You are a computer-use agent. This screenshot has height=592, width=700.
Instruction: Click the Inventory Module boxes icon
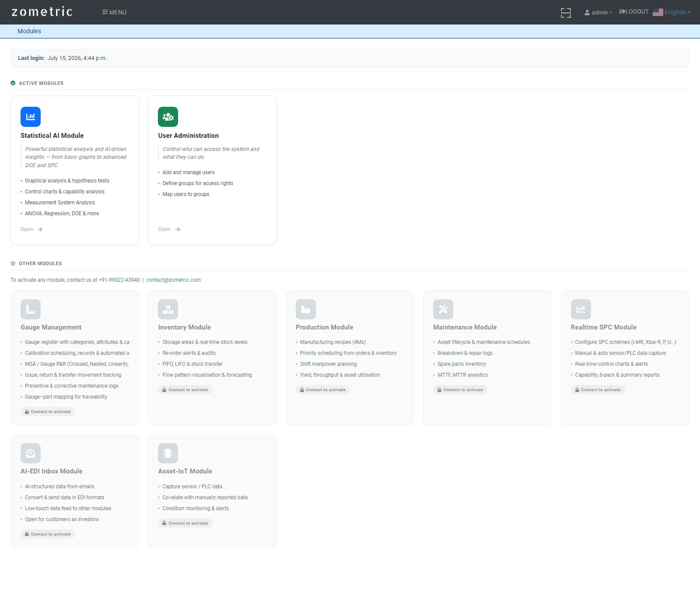pyautogui.click(x=168, y=309)
